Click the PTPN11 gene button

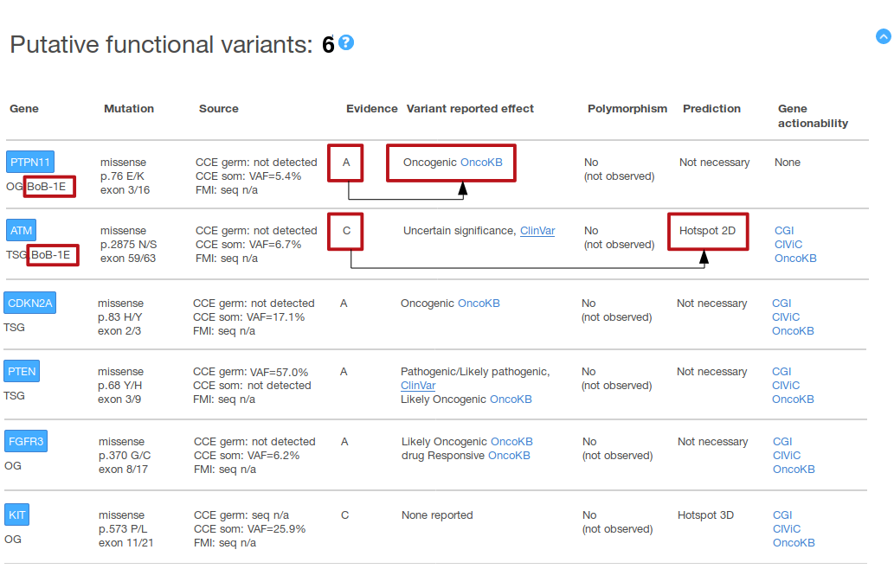[31, 162]
